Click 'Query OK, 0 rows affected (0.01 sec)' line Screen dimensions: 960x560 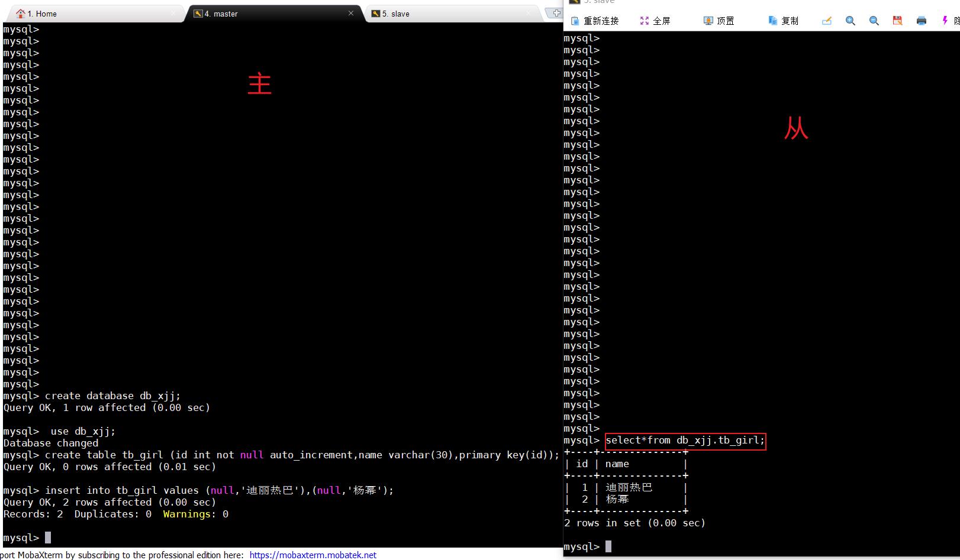pos(109,467)
